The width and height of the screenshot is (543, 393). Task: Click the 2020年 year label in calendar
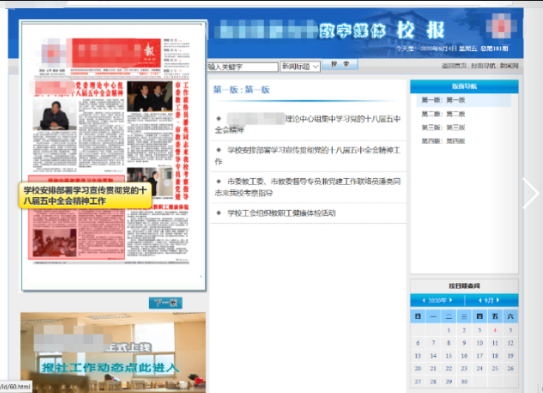coord(437,300)
